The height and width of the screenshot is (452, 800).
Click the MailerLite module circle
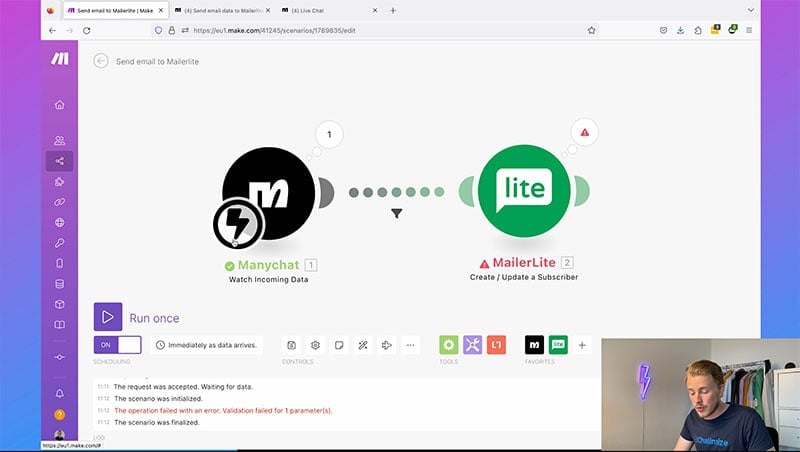click(524, 191)
